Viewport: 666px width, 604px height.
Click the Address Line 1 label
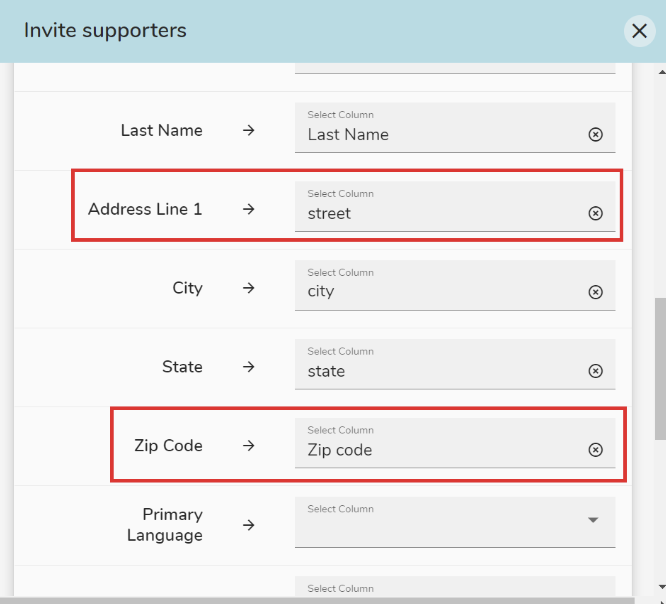point(145,209)
